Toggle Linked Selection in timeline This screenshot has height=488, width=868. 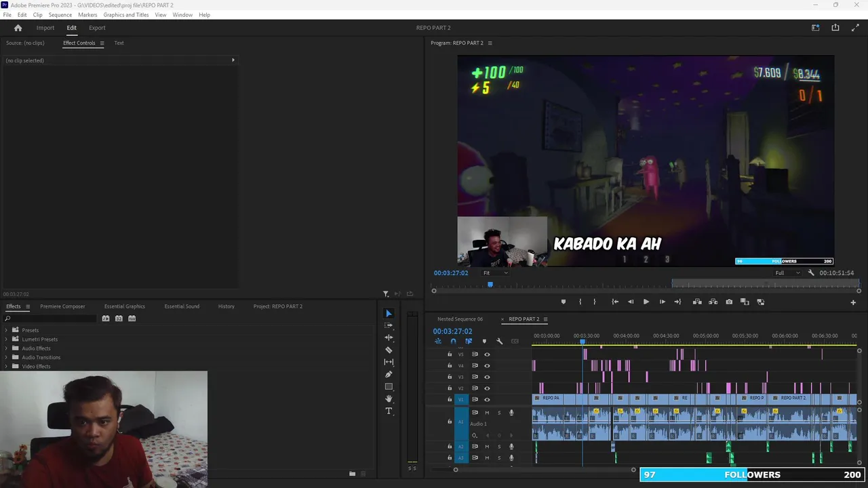pos(469,342)
